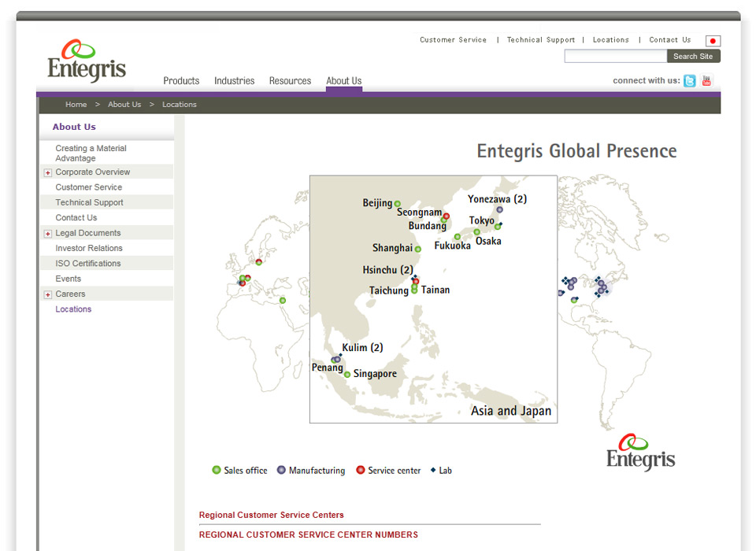This screenshot has width=756, height=551.
Task: Click the Entegris Global Presence title
Action: click(576, 151)
